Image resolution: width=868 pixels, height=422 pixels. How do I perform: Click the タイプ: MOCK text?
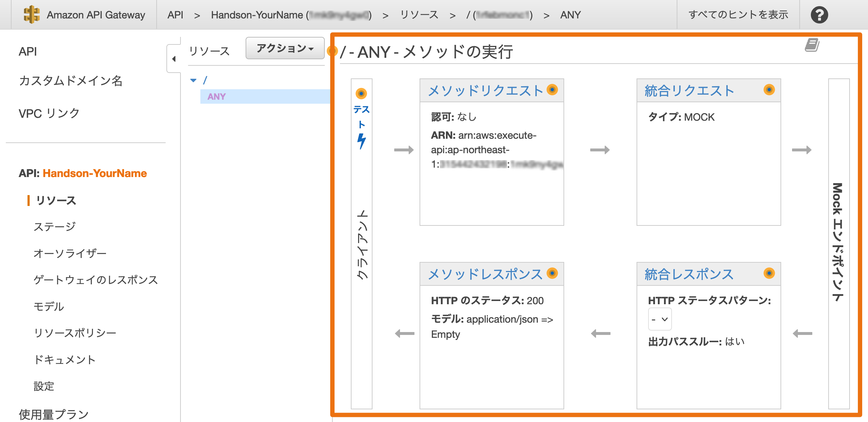click(x=681, y=117)
